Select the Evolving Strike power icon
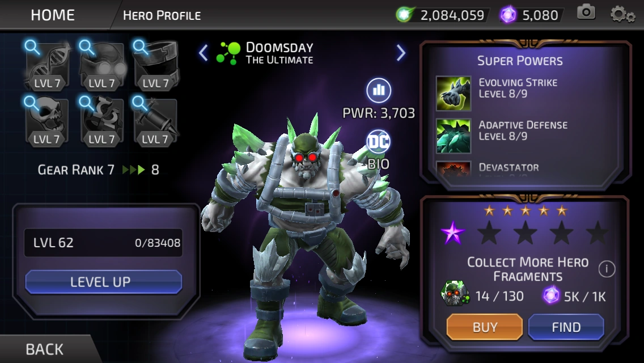This screenshot has width=644, height=363. tap(454, 94)
